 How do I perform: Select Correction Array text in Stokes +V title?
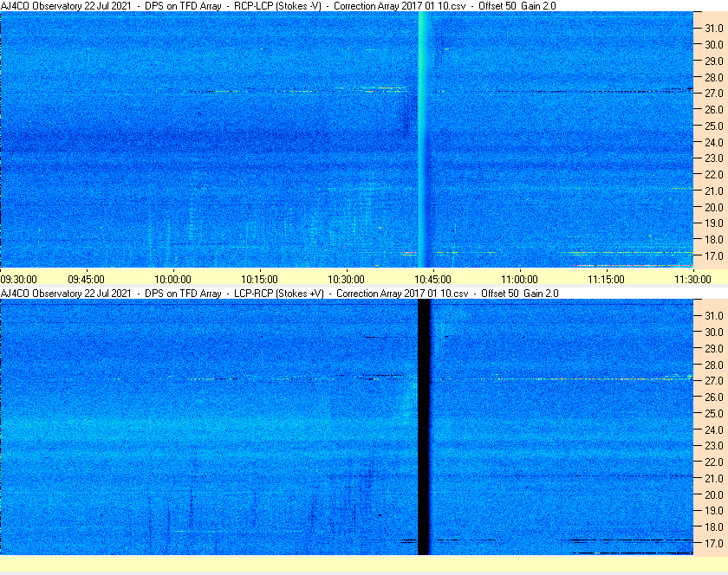[x=402, y=294]
